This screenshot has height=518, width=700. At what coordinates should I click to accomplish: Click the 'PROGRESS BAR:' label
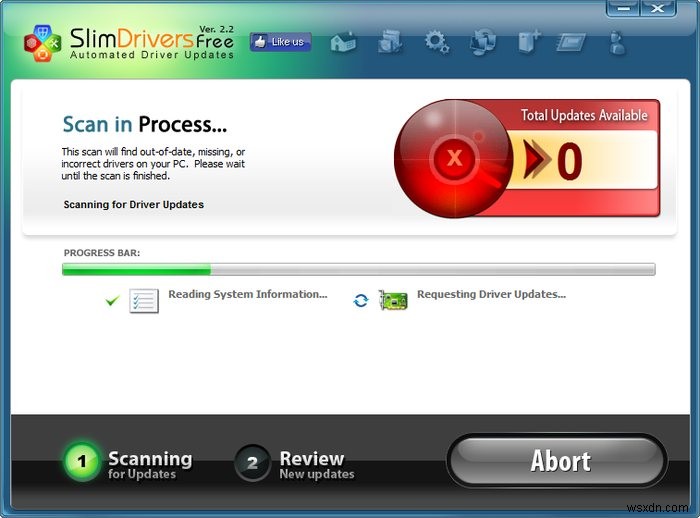102,253
